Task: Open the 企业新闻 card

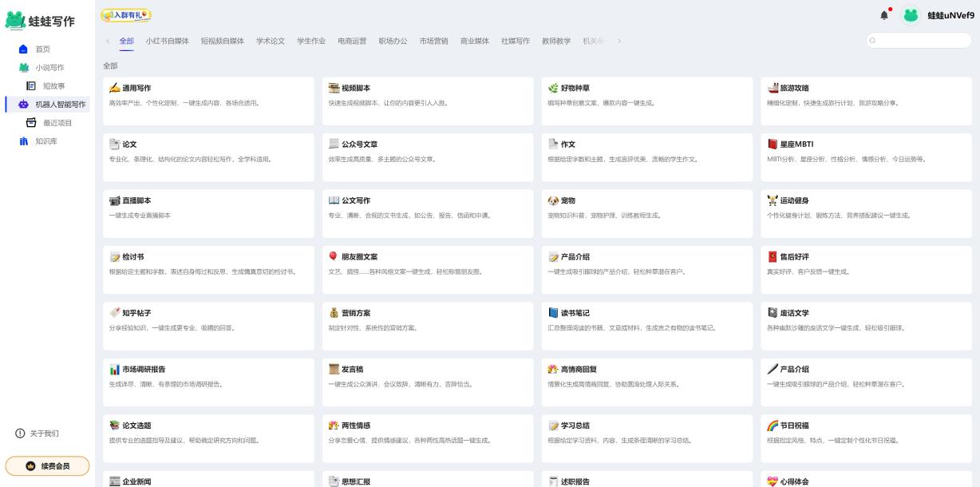Action: coord(209,478)
